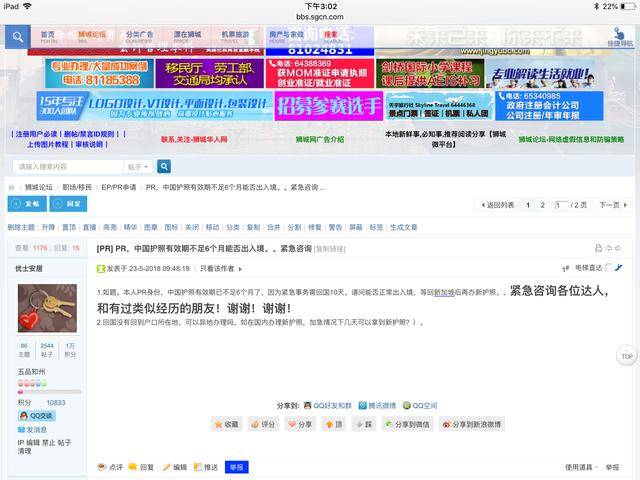The width and height of the screenshot is (640, 480).
Task: Expand the 电梯直达 floor jump
Action: pos(592,268)
